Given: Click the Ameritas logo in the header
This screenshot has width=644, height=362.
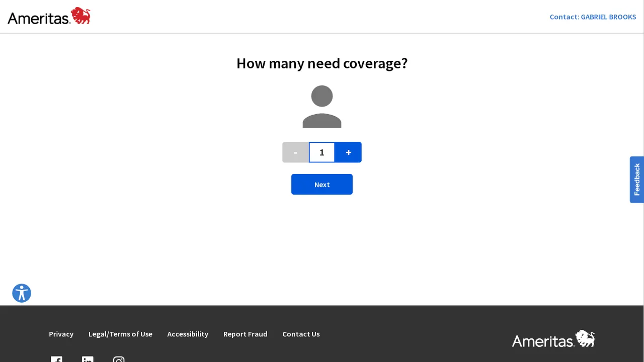Looking at the screenshot, I should tap(49, 16).
